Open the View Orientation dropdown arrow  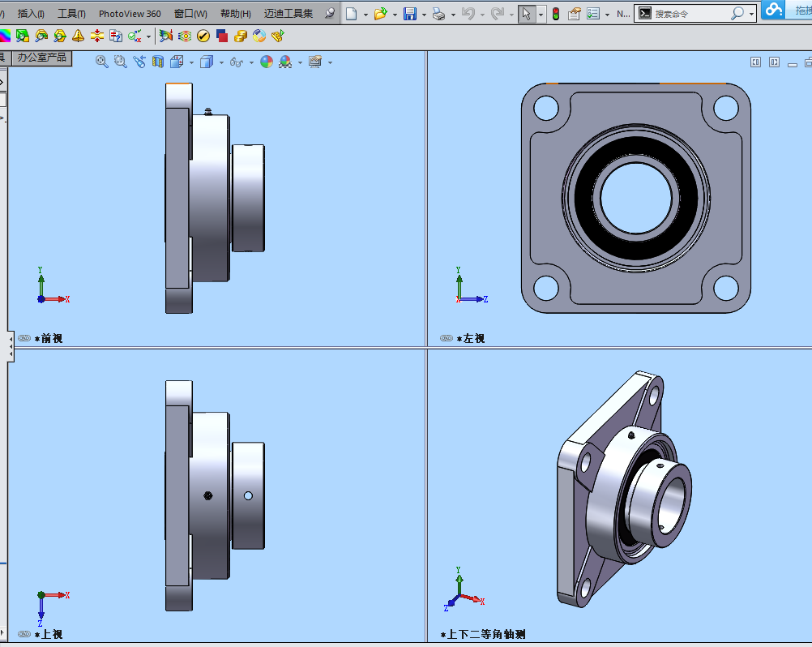pos(191,62)
